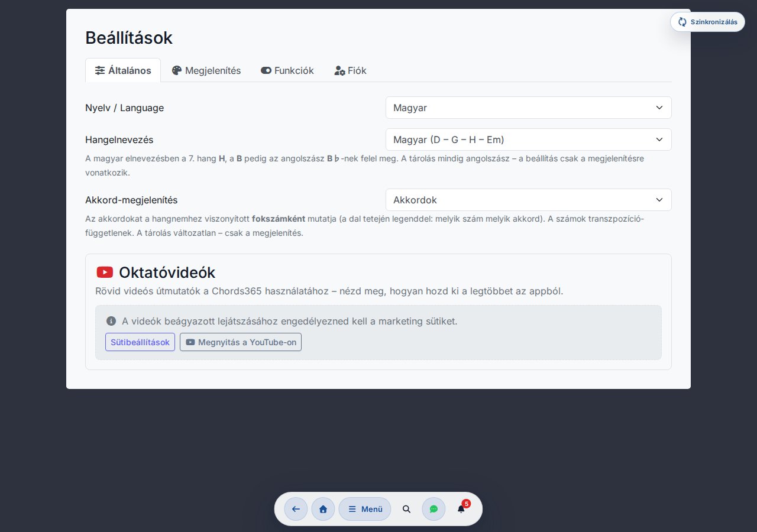Switch to the Megjelenítés tab
The width and height of the screenshot is (757, 532).
click(x=206, y=70)
